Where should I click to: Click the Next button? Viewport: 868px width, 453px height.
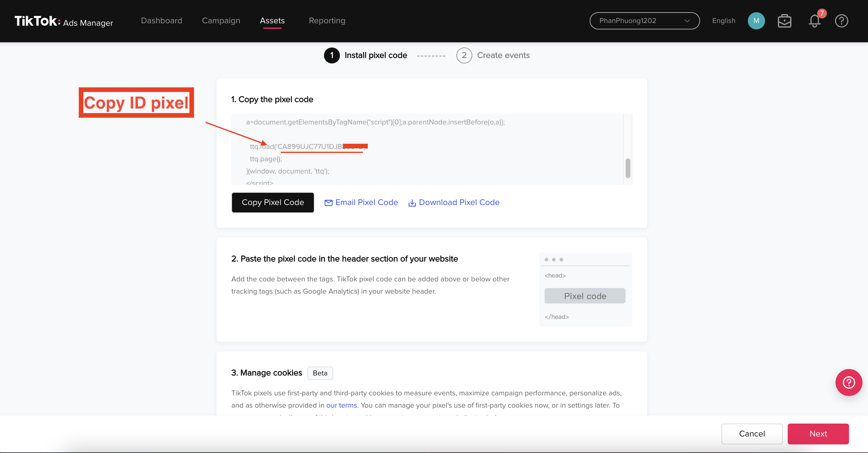pyautogui.click(x=818, y=433)
